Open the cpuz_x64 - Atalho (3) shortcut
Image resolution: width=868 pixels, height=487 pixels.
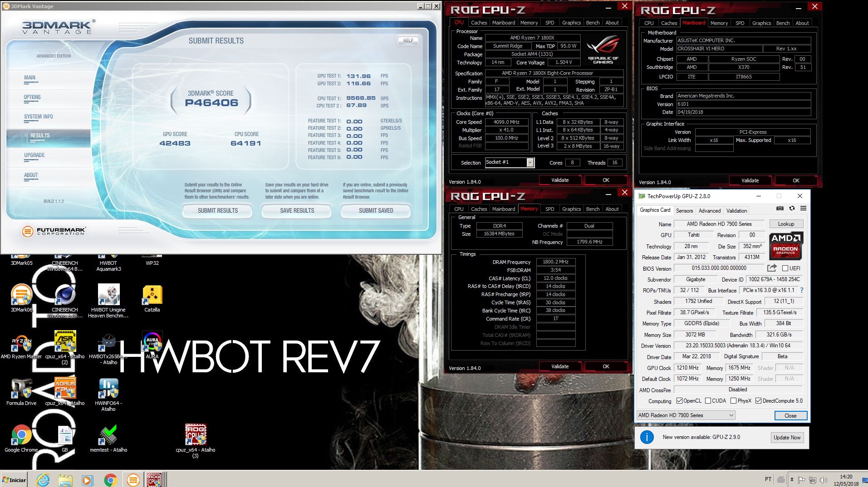point(196,441)
